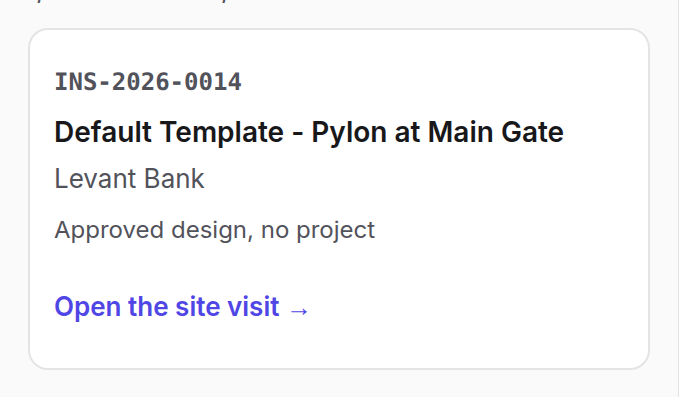Click the word Pylon in the card title
The width and height of the screenshot is (679, 397).
coord(349,133)
